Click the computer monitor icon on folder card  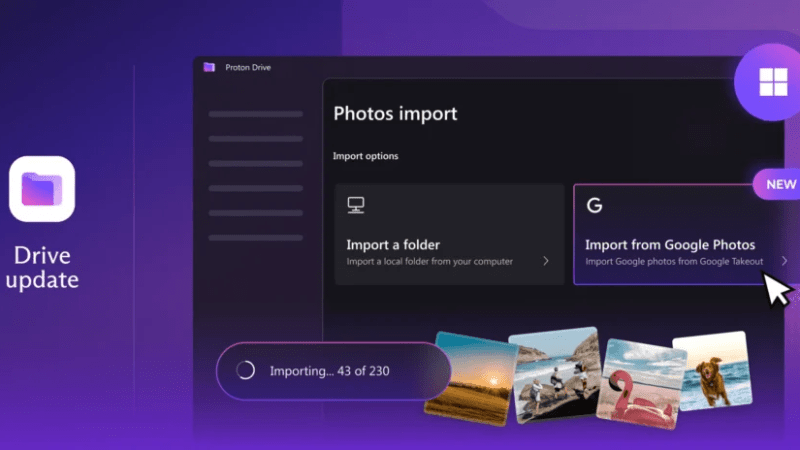click(x=356, y=205)
